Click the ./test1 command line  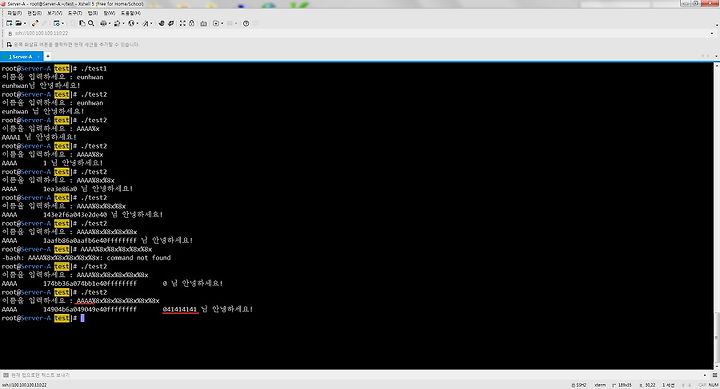click(x=54, y=68)
